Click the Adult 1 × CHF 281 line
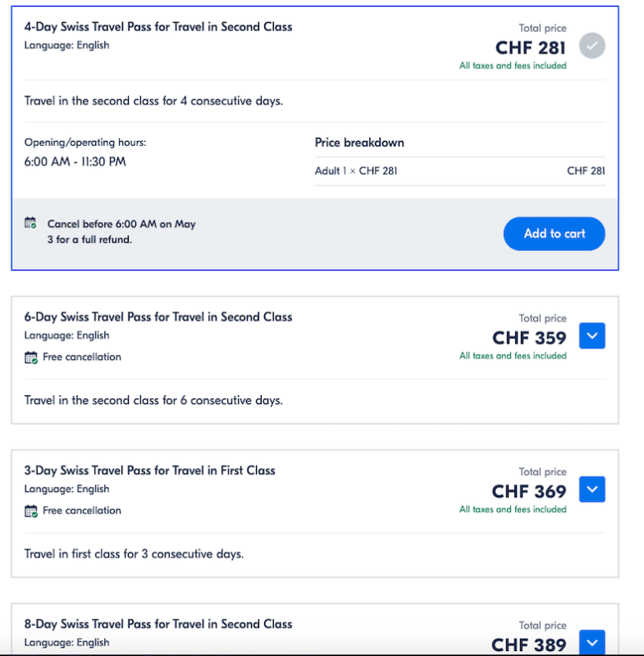 356,171
